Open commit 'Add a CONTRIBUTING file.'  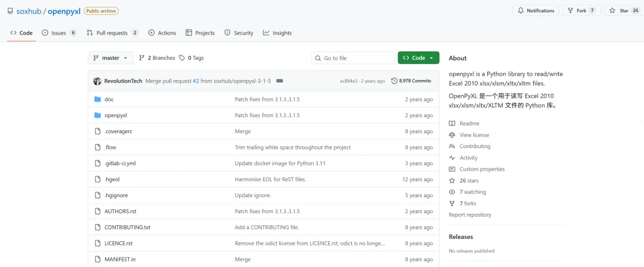tap(267, 228)
